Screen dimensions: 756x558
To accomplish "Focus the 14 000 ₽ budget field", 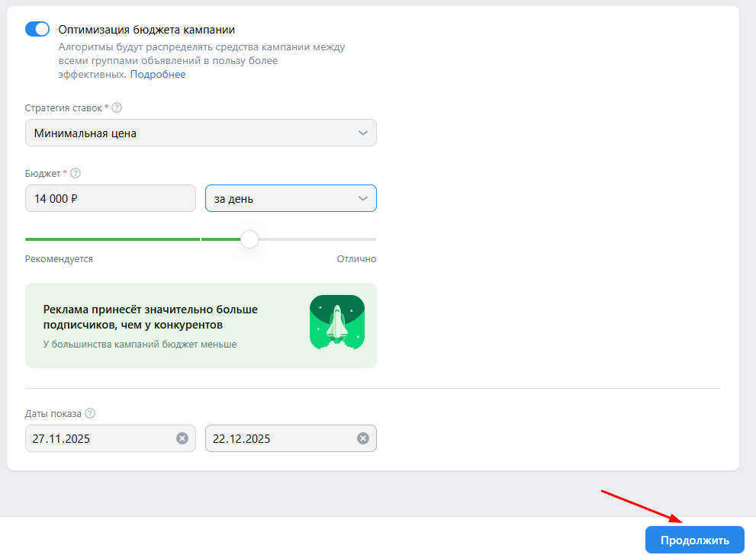I will pyautogui.click(x=110, y=198).
